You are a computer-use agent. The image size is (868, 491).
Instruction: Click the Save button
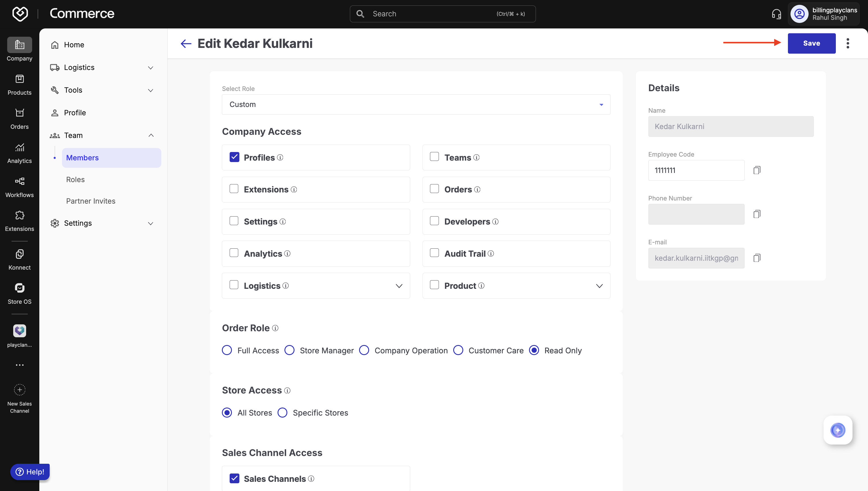pyautogui.click(x=811, y=43)
